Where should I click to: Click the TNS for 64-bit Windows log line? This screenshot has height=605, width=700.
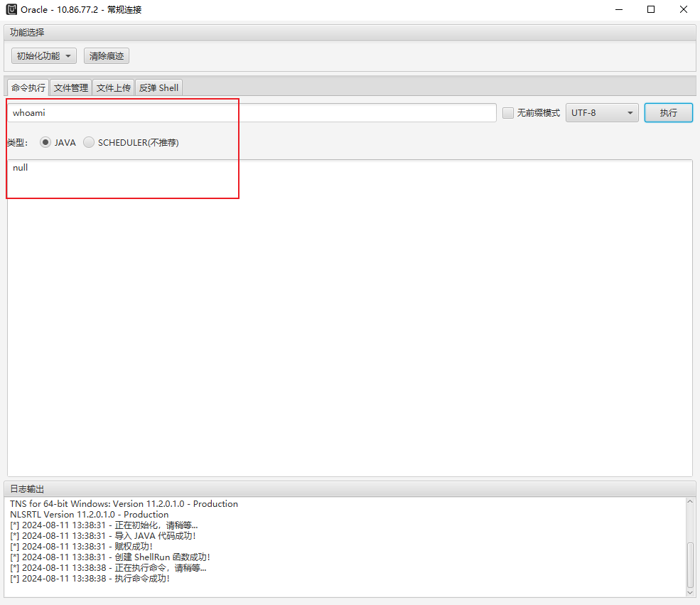coord(124,503)
